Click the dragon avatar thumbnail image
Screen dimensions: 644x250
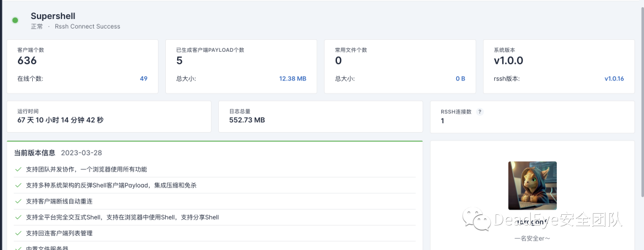click(532, 185)
